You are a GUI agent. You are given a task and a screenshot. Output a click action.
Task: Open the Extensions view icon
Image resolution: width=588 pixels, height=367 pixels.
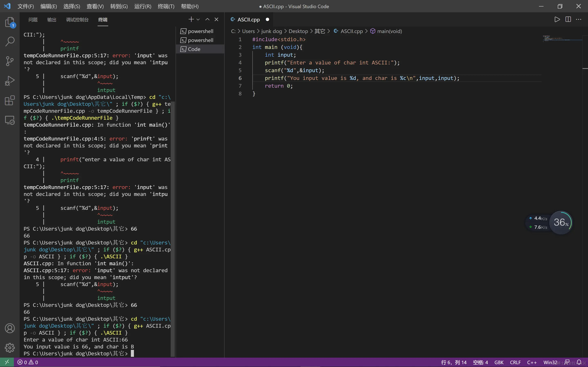click(10, 100)
